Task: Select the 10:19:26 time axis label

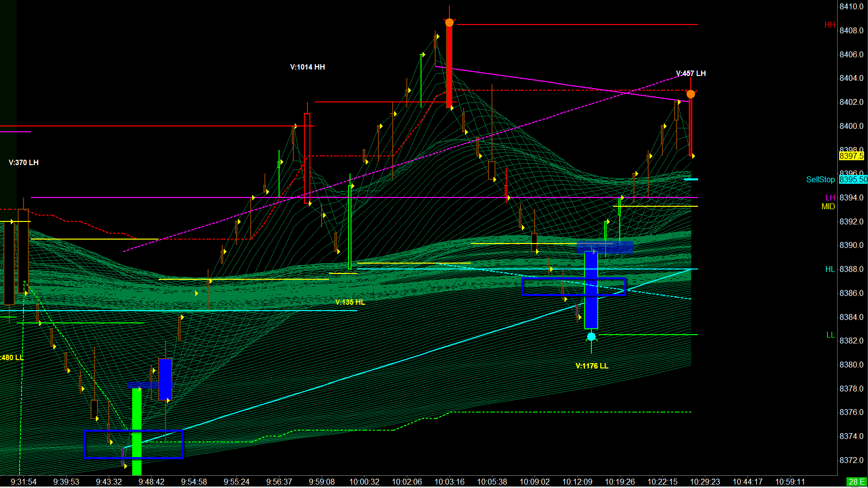Action: tap(620, 482)
